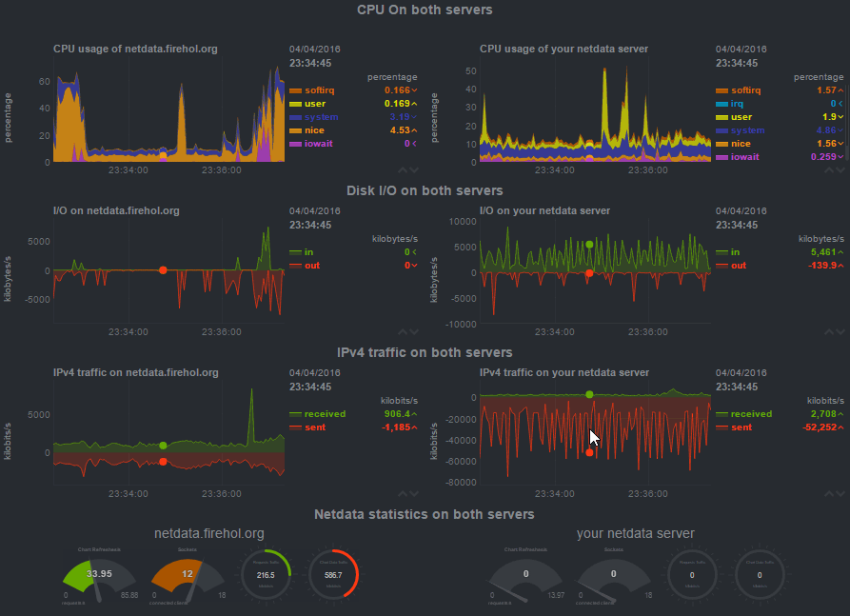Click the red pie chart showing 586.7
This screenshot has height=616, width=850.
[x=333, y=575]
